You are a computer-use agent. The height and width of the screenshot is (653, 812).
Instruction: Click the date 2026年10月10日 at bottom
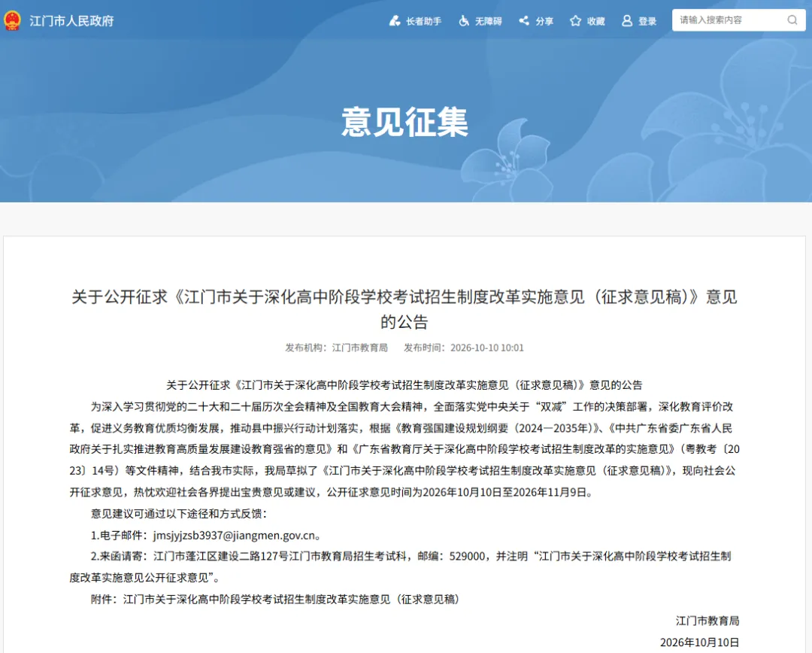coord(700,642)
